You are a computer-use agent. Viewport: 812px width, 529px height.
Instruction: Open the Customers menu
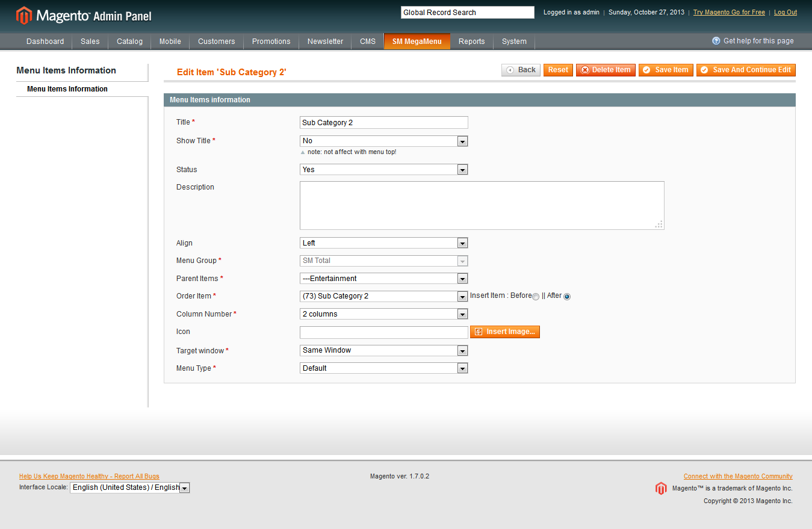(217, 42)
